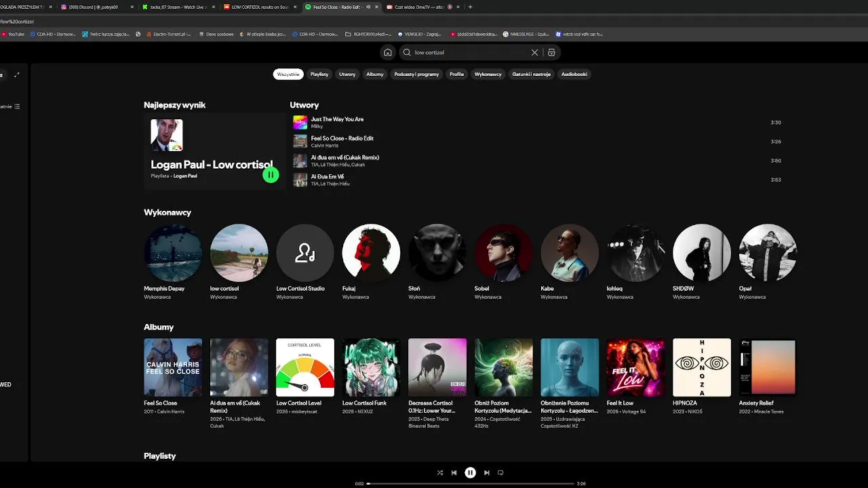Open the Anxiety Relief album

[768, 376]
